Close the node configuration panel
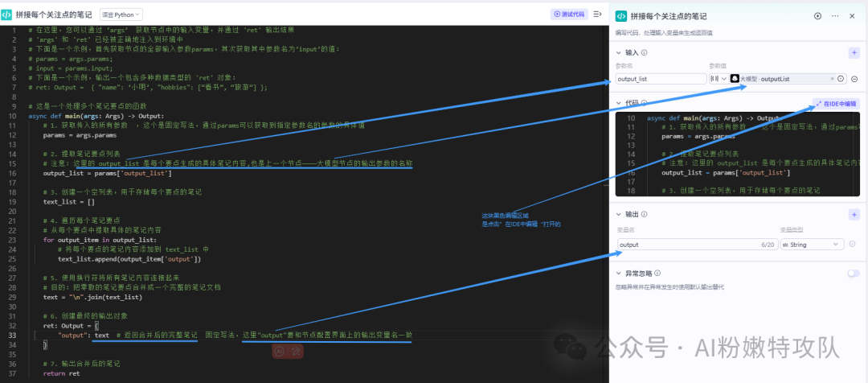 point(852,16)
